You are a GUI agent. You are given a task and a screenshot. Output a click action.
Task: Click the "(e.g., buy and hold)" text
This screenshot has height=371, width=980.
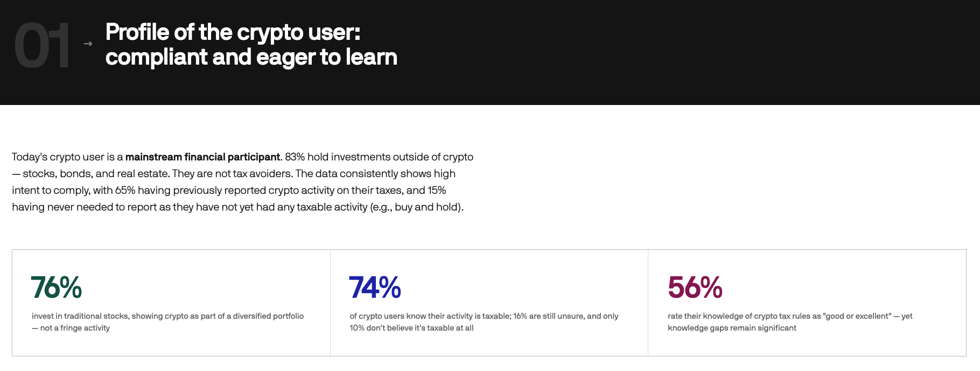tap(416, 207)
